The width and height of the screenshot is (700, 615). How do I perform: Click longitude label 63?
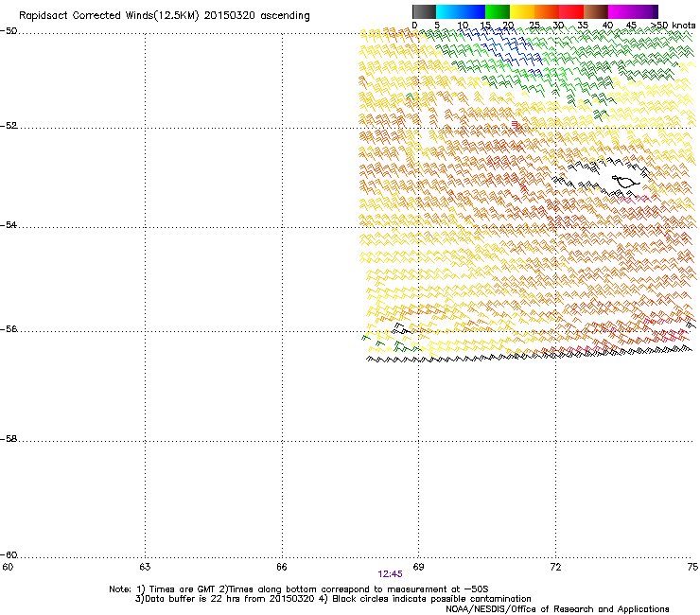145,567
